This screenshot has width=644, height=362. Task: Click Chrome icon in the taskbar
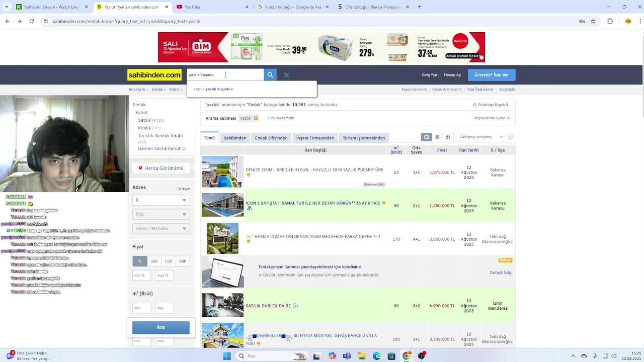point(407,356)
